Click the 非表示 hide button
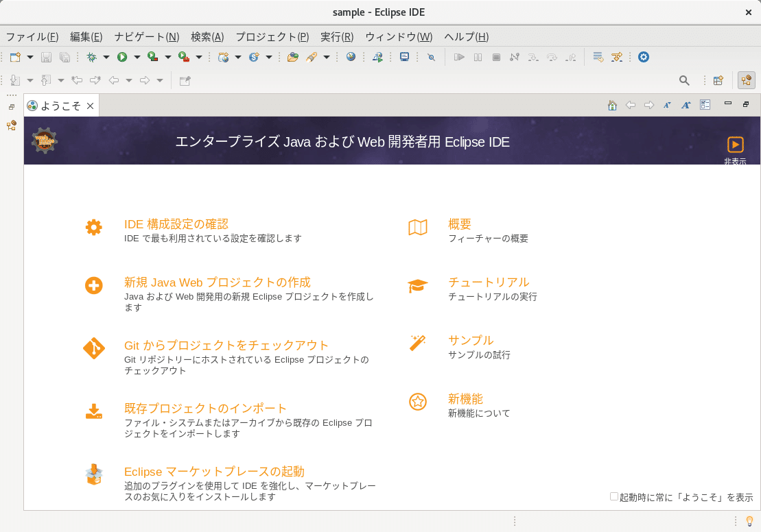 pyautogui.click(x=736, y=150)
